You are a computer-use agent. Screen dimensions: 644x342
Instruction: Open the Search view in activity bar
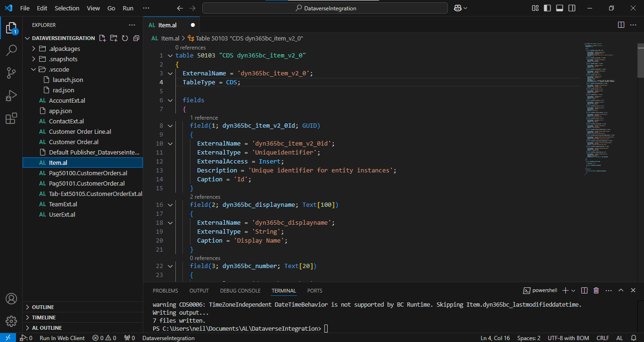click(11, 50)
